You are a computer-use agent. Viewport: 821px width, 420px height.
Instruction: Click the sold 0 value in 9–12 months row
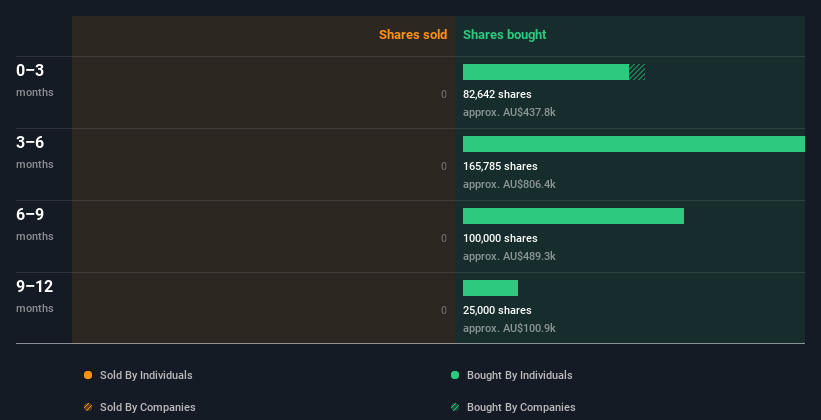[x=444, y=310]
